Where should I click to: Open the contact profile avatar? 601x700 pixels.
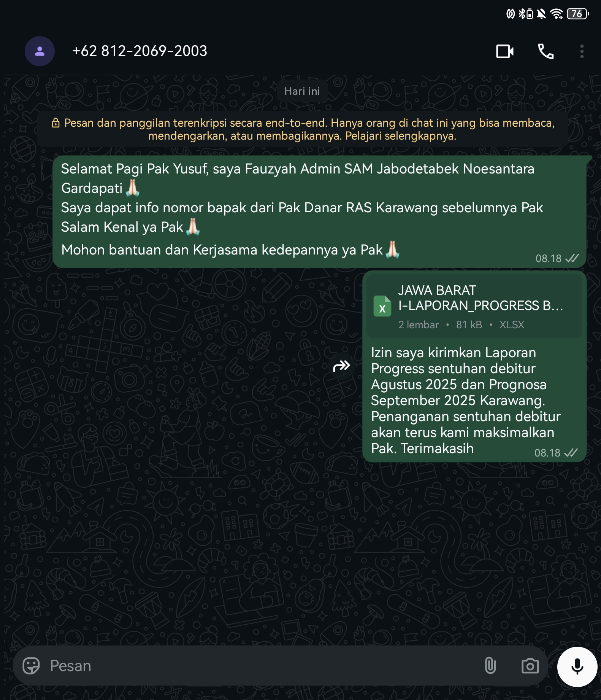click(40, 51)
